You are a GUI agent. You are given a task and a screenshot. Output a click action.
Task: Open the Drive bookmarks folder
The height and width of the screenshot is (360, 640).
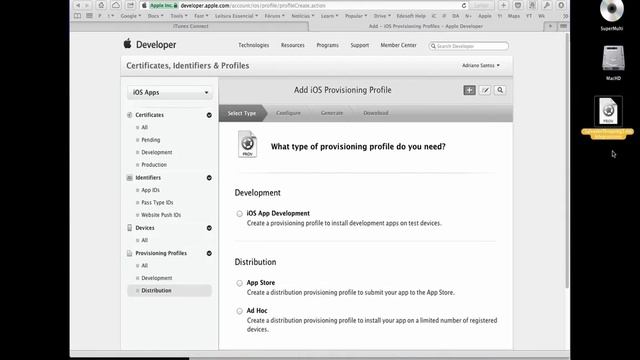click(382, 16)
